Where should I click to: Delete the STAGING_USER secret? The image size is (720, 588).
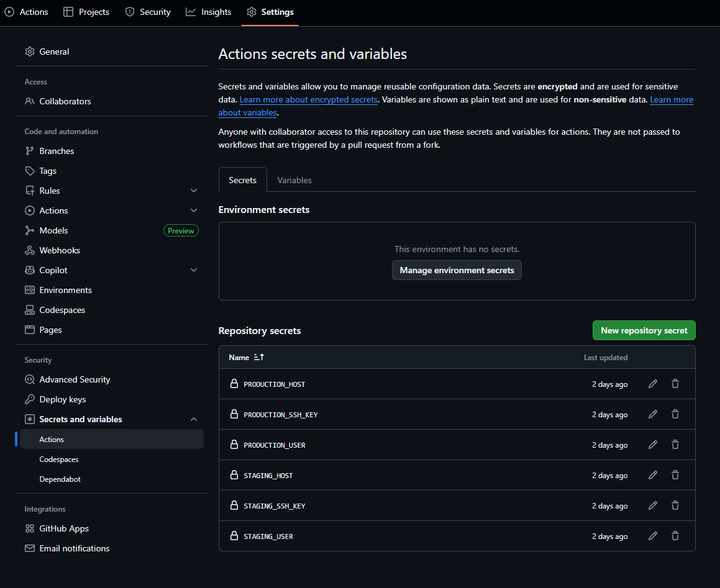click(x=675, y=535)
